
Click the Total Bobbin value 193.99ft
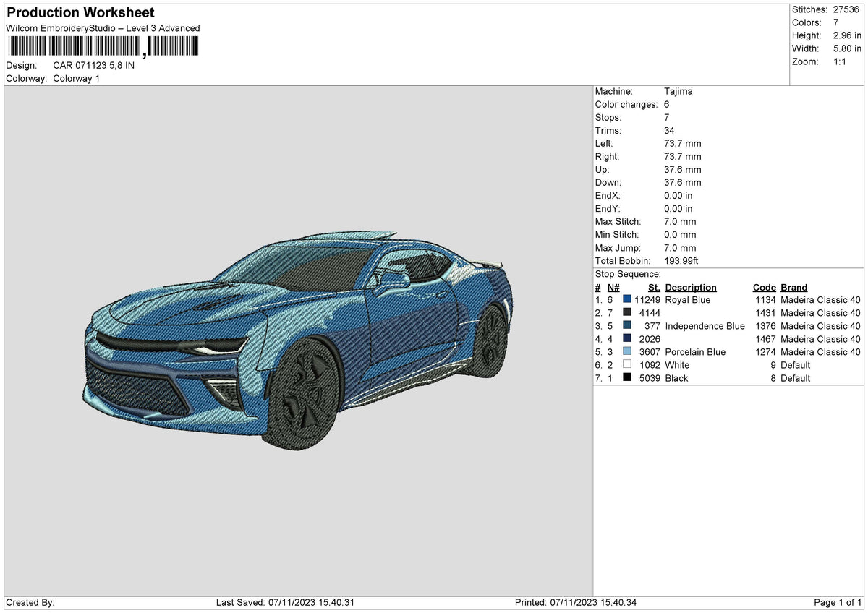[681, 260]
